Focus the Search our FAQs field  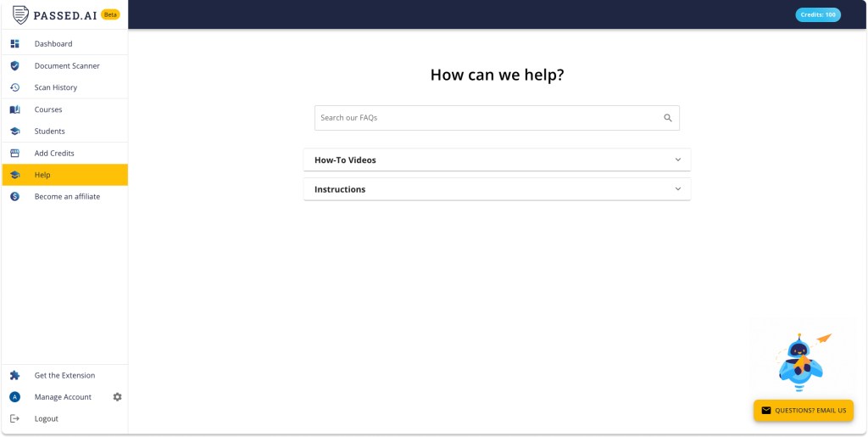tap(497, 118)
